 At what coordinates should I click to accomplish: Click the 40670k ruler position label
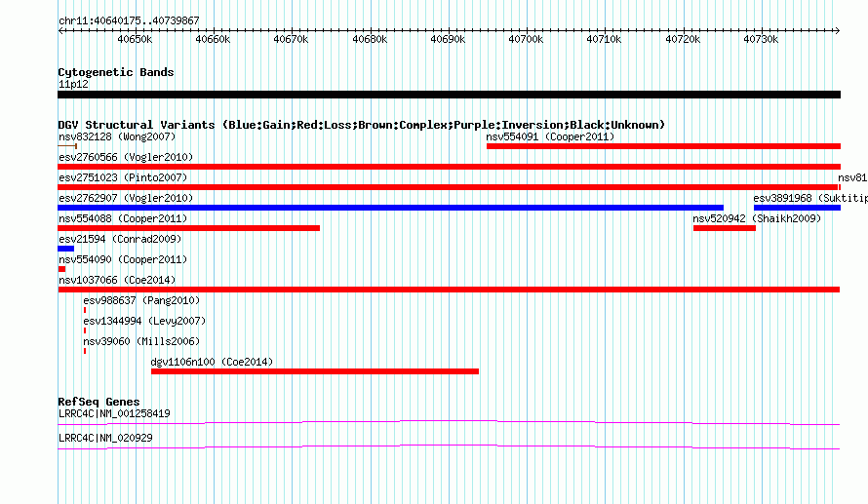coord(291,39)
